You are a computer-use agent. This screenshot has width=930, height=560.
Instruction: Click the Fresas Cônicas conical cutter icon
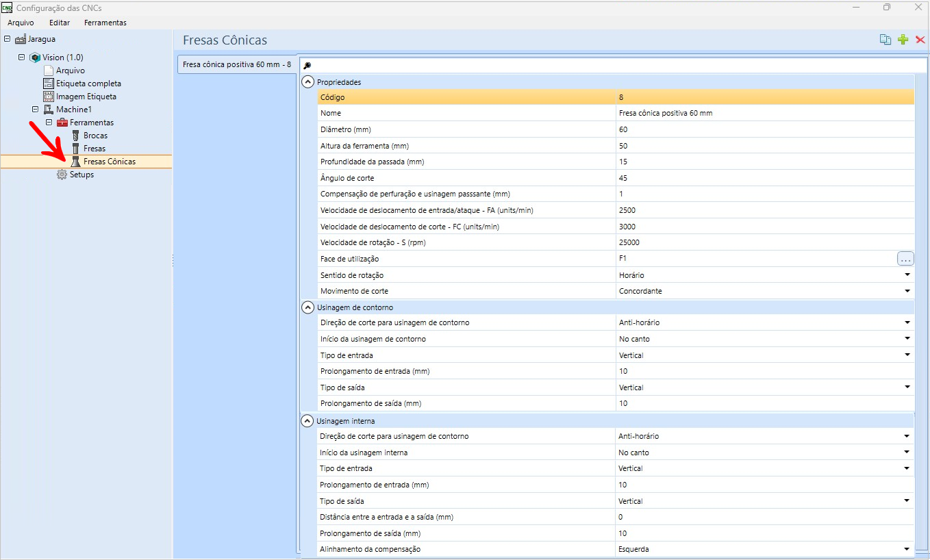point(76,162)
